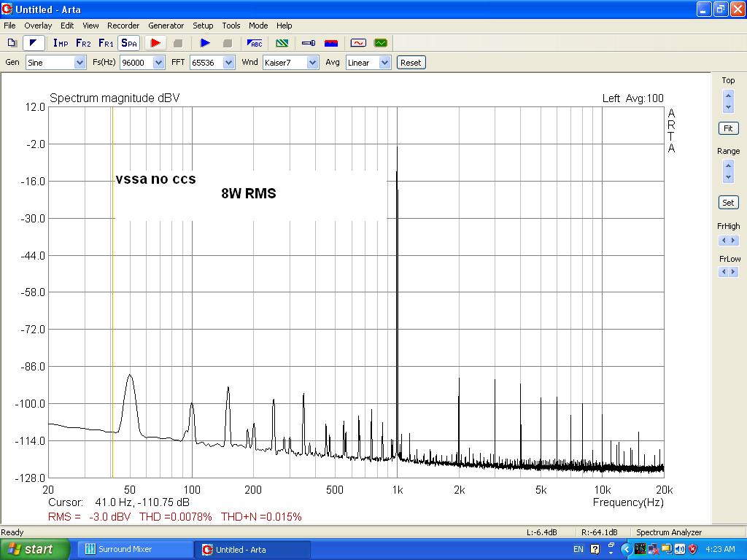The width and height of the screenshot is (747, 560).
Task: Click the Windows start button
Action: click(x=34, y=550)
